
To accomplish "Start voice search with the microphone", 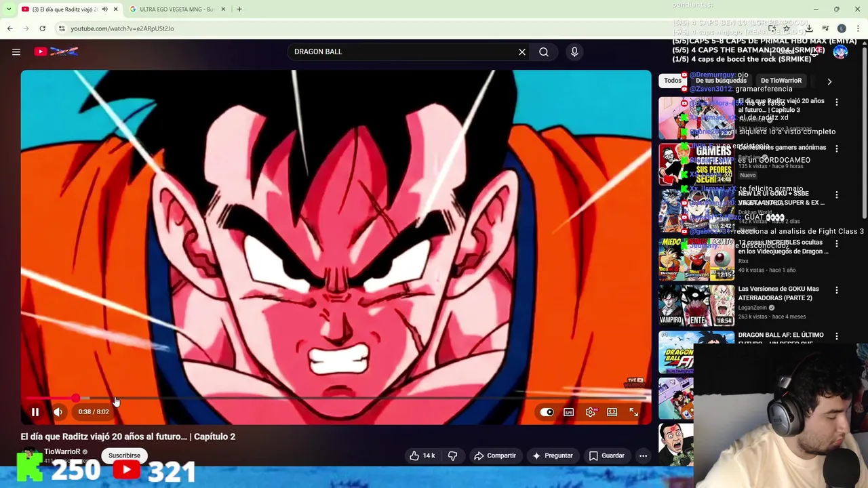I will 574,52.
